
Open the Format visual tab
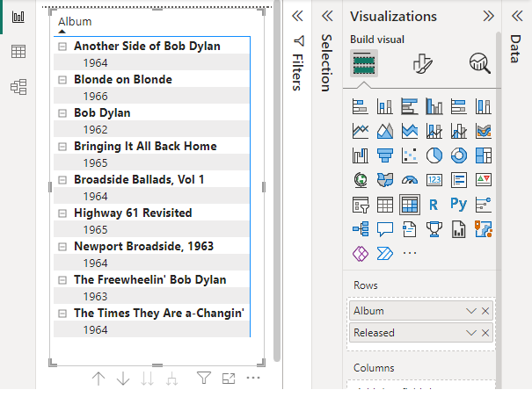coord(423,62)
